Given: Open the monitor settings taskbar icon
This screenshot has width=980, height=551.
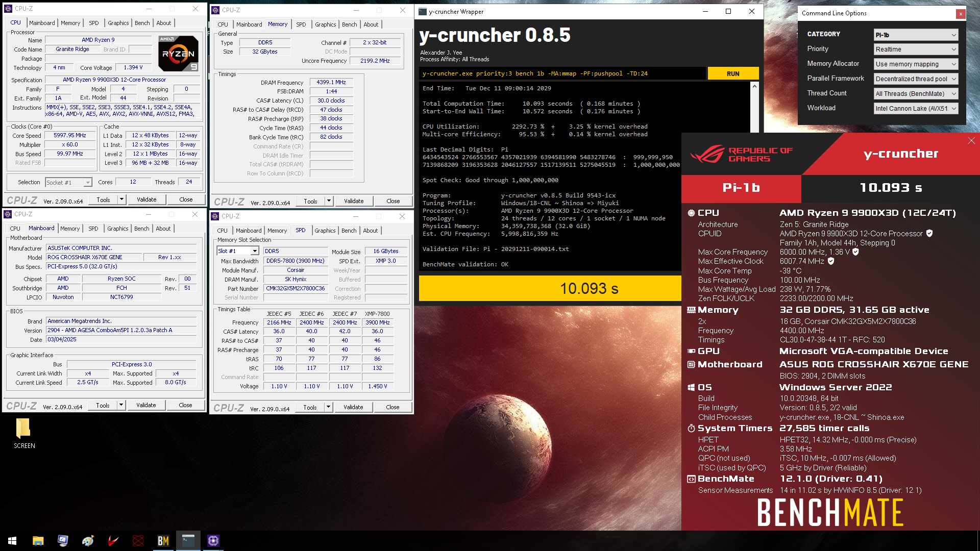Looking at the screenshot, I should coord(63,541).
